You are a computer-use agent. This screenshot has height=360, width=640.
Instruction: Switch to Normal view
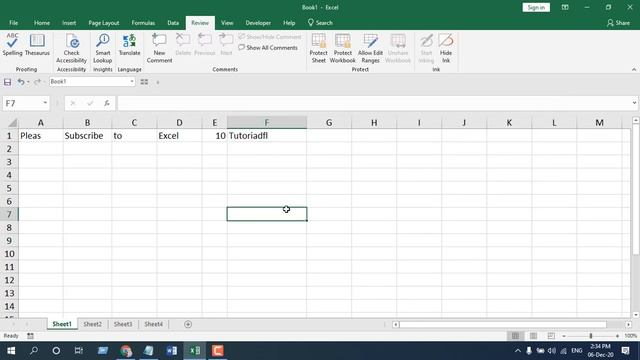pyautogui.click(x=516, y=336)
